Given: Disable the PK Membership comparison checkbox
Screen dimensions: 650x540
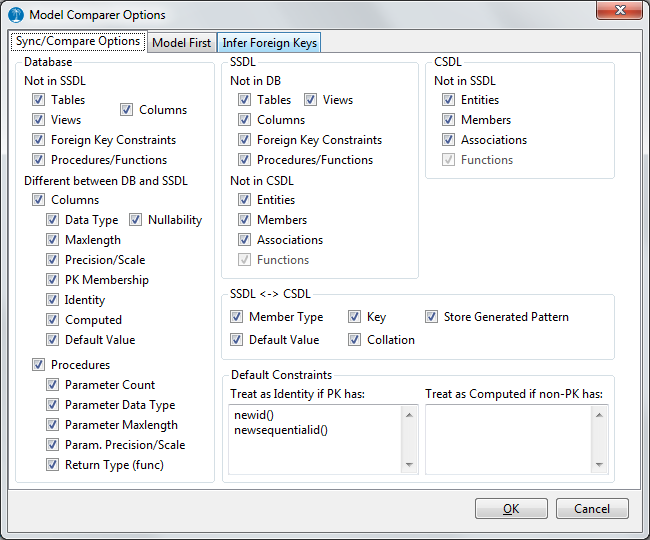Looking at the screenshot, I should (x=53, y=280).
